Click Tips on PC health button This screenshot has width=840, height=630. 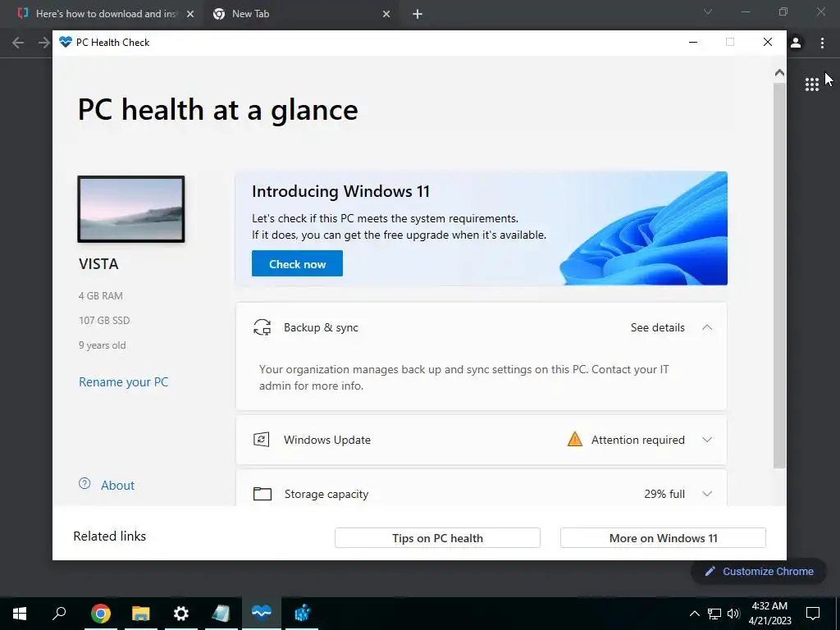coord(437,538)
